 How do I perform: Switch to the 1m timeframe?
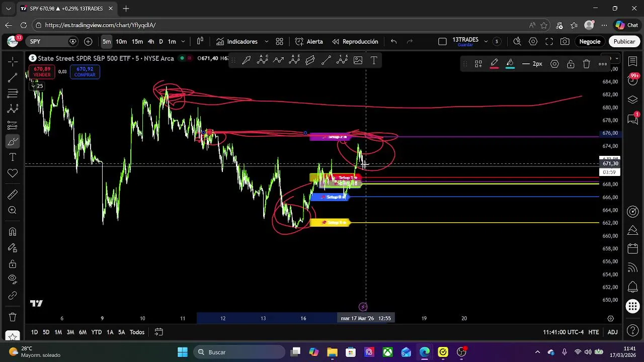172,42
